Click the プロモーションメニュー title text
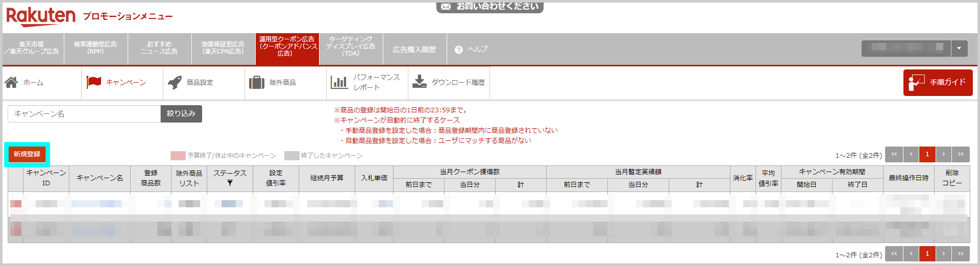 click(128, 16)
